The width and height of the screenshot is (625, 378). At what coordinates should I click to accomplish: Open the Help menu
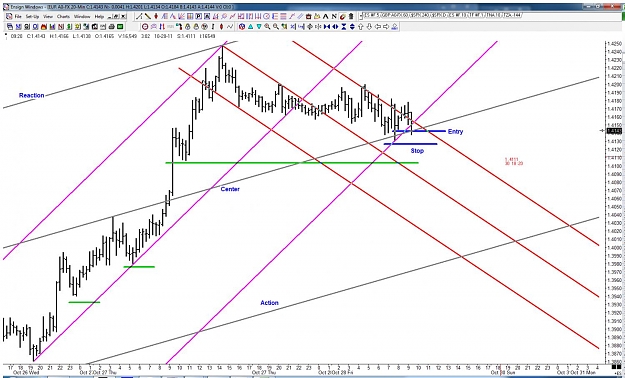pyautogui.click(x=99, y=17)
